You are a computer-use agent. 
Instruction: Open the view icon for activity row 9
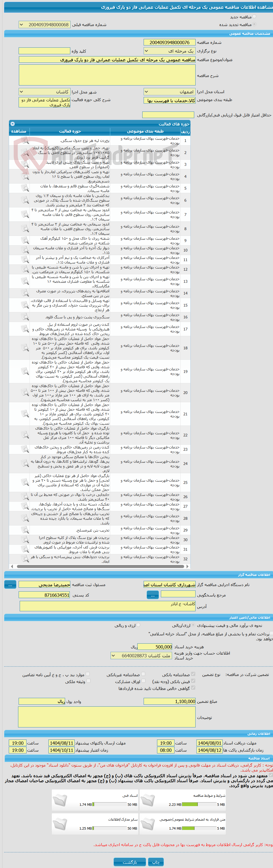25,240
